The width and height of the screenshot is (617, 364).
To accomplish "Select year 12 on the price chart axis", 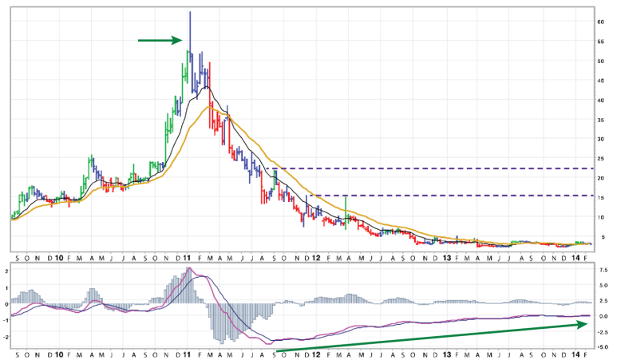I will pos(316,258).
